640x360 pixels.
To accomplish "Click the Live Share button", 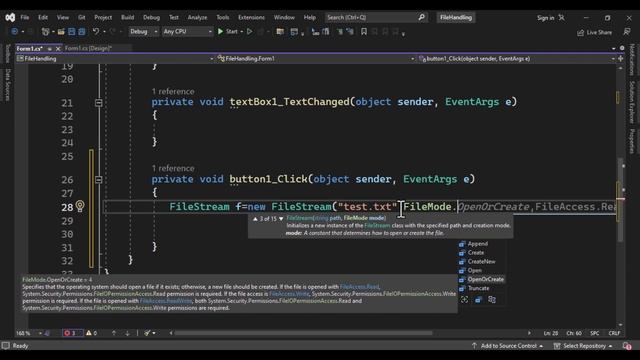I will (595, 32).
